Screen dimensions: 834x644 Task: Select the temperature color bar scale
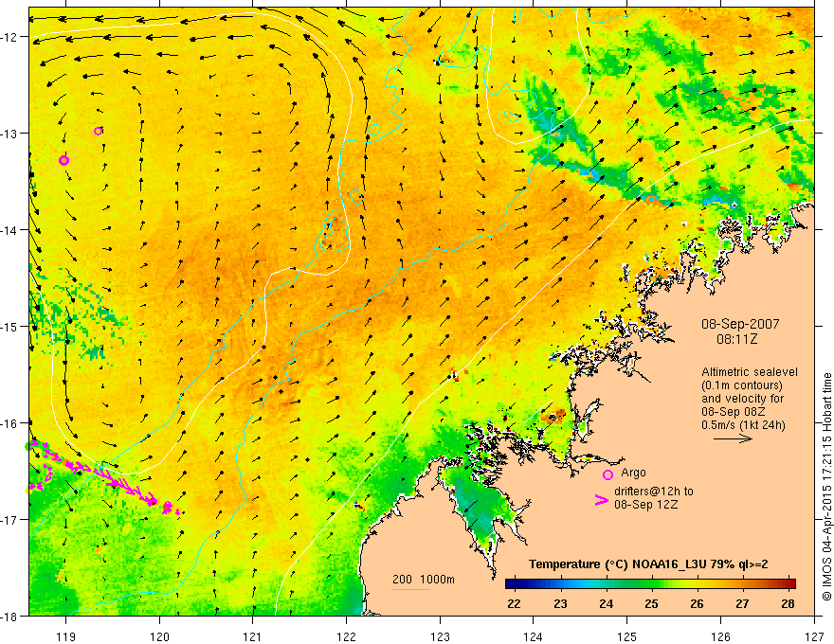click(650, 583)
